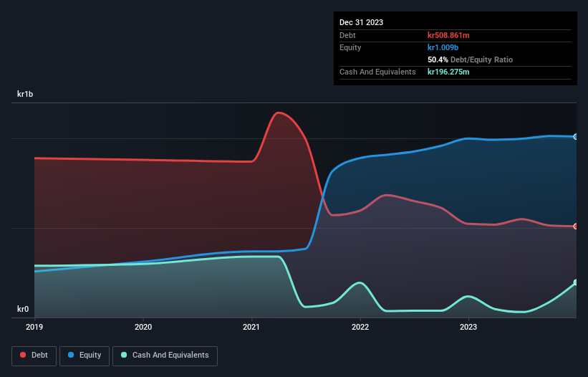Click the blue Equity legend dot
588x377 pixels.
71,355
